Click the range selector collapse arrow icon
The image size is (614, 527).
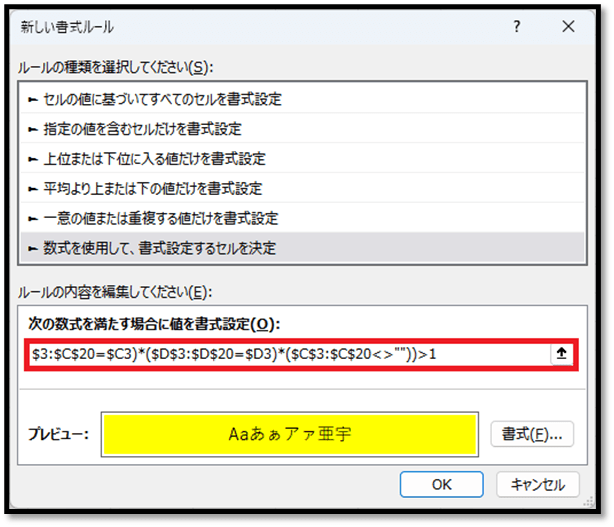[x=562, y=355]
